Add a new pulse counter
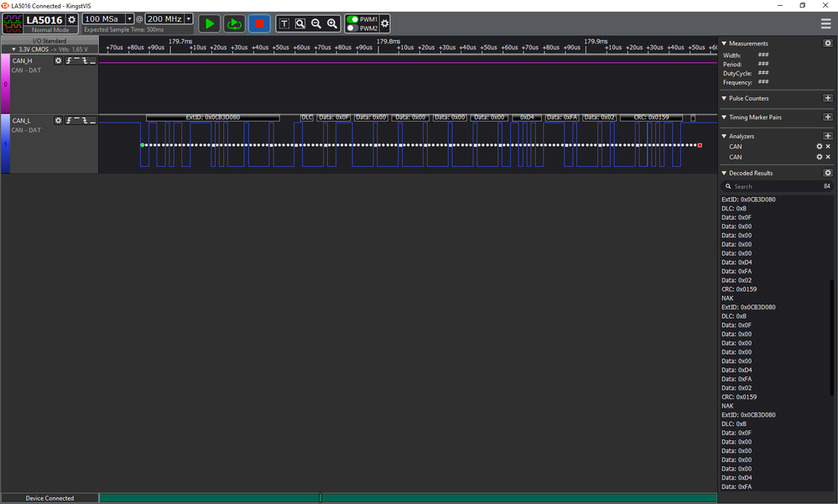838x504 pixels. point(827,98)
